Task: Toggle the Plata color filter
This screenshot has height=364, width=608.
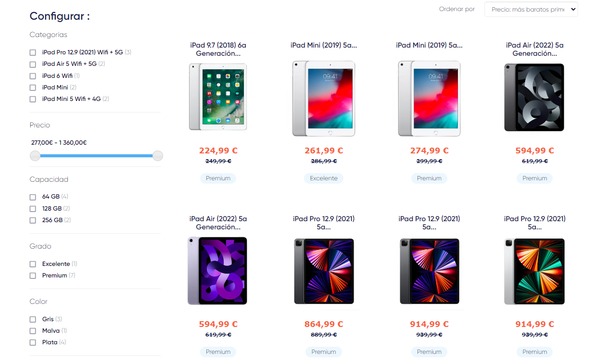Action: (33, 342)
